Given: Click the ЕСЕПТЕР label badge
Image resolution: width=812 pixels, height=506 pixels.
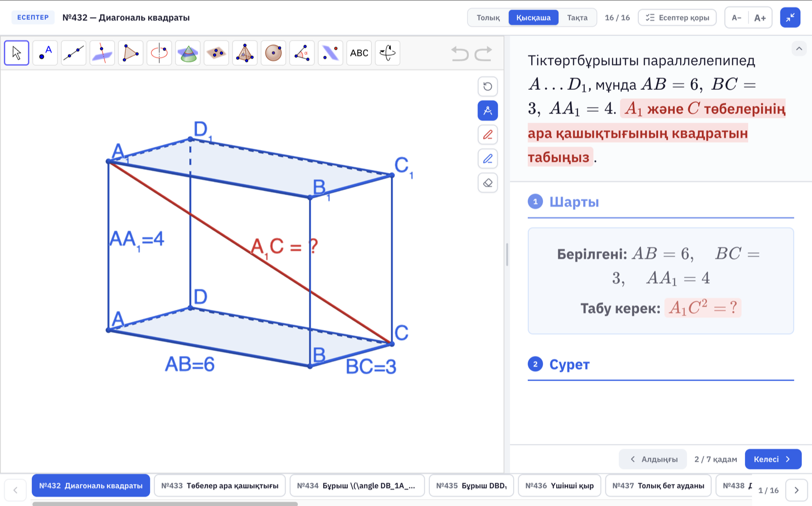Looking at the screenshot, I should (x=33, y=17).
